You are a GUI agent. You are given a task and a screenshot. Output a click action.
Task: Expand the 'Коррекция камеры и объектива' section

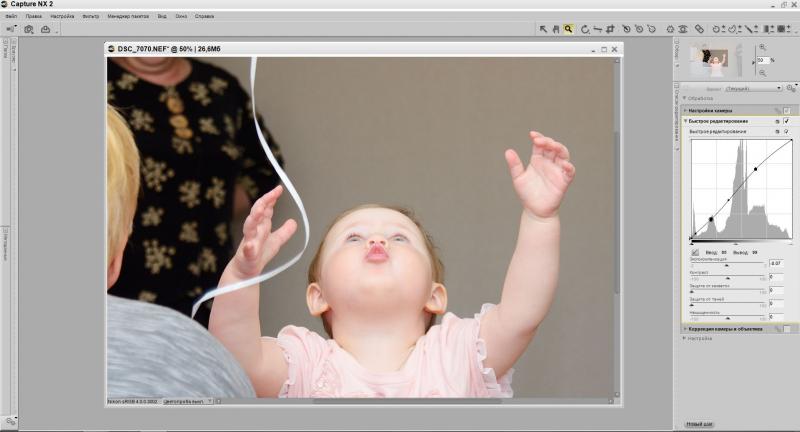pos(685,329)
